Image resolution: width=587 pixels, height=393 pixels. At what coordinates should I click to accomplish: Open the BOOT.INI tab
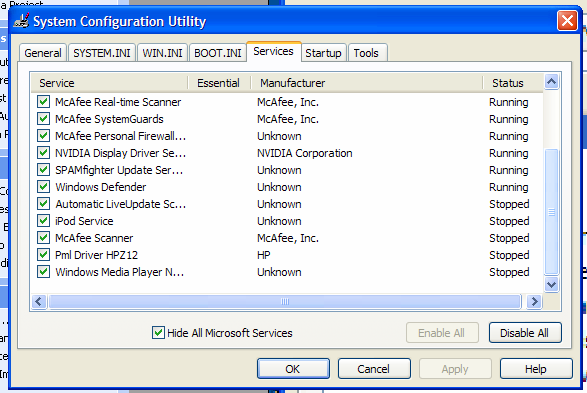[x=218, y=53]
